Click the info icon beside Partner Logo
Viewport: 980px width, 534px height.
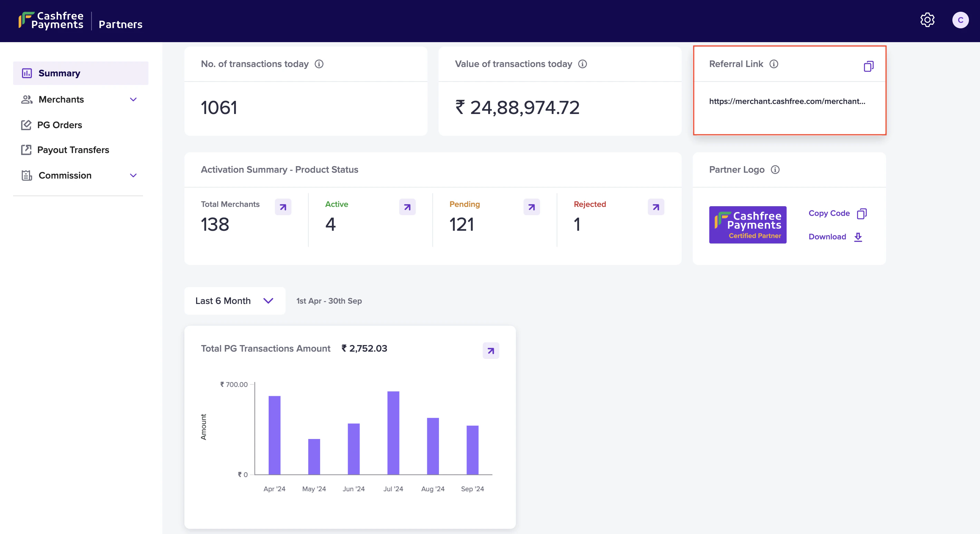point(775,170)
